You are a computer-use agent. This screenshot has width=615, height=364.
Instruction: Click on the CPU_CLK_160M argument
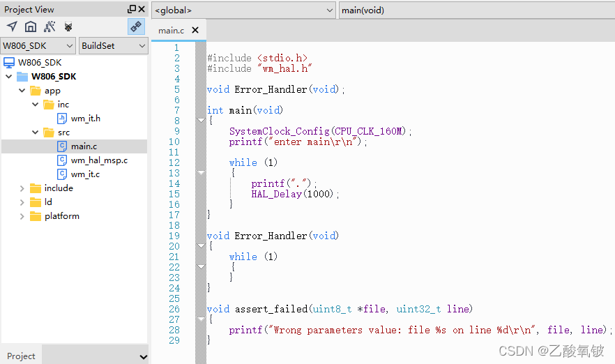point(370,131)
